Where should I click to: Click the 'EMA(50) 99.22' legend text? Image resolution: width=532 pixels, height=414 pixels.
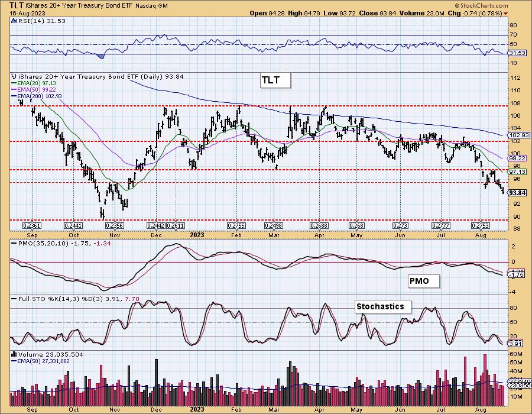click(37, 89)
